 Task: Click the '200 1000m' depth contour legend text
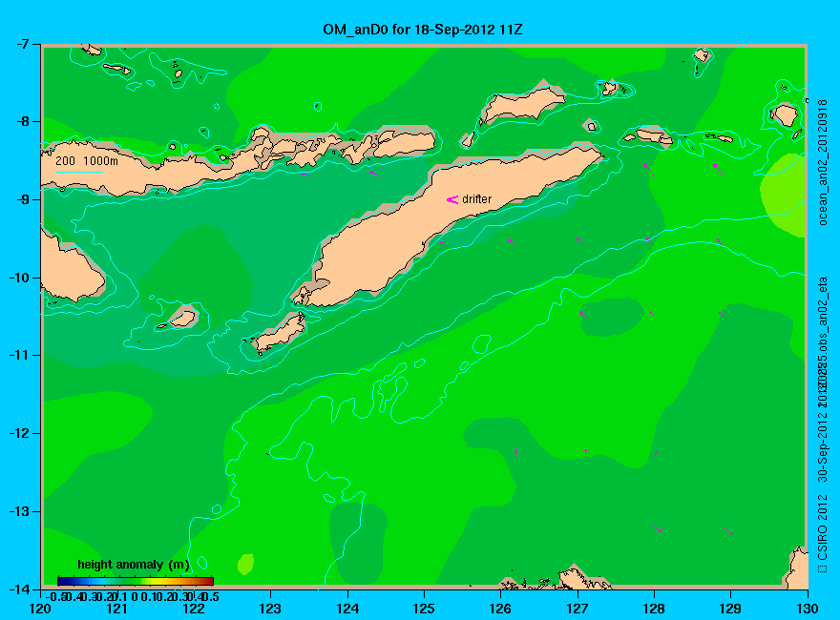coord(87,160)
